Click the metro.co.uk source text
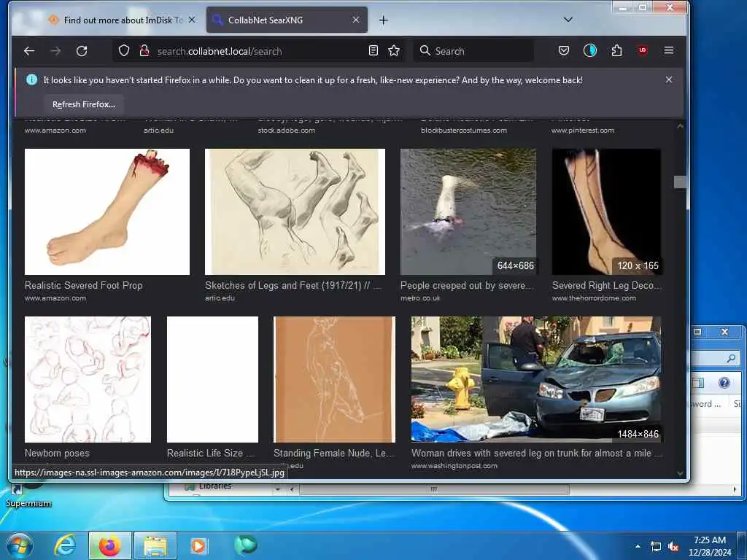Viewport: 747px width, 560px height. point(420,298)
